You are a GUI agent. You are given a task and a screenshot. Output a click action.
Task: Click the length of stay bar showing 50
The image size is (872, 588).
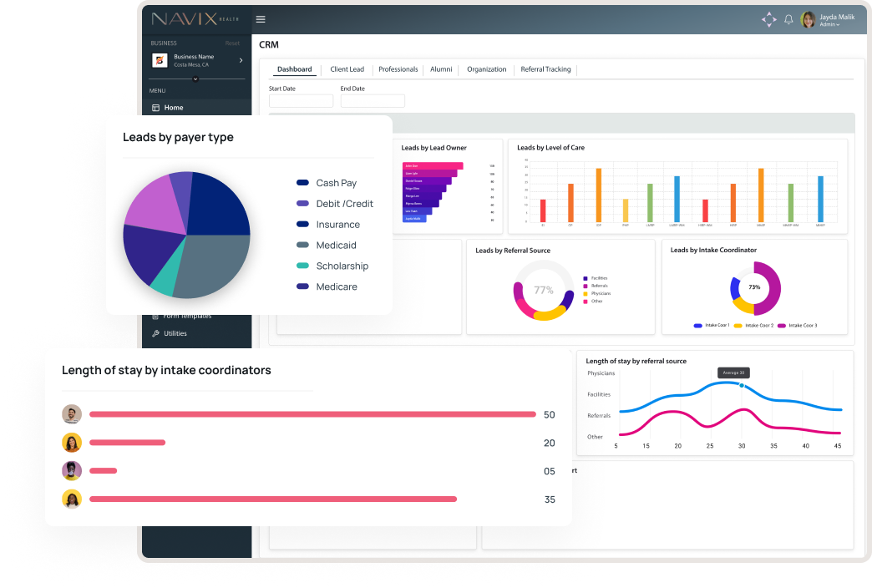click(312, 414)
